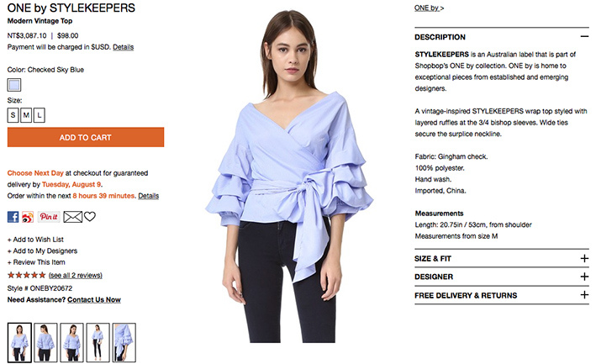
Task: Collapse Description using minus icon
Action: [x=584, y=36]
